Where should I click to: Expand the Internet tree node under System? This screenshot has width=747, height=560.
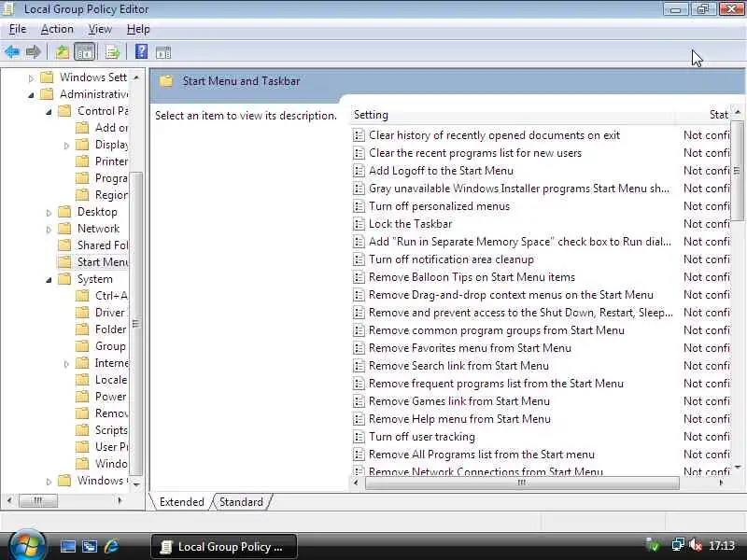pos(66,364)
